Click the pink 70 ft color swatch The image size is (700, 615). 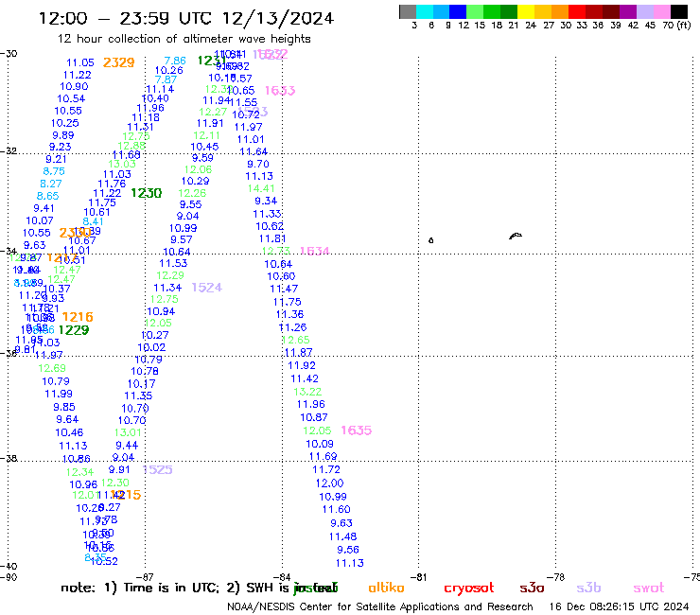click(661, 11)
